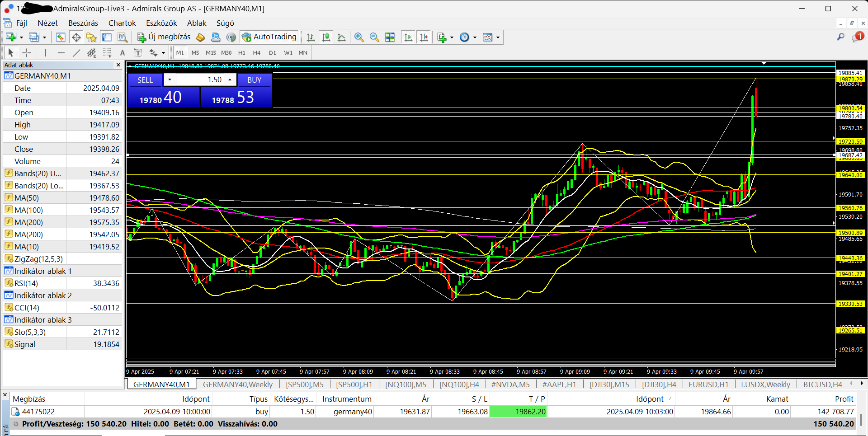868x436 pixels.
Task: Click the Zoom In magnifier icon
Action: pyautogui.click(x=359, y=38)
